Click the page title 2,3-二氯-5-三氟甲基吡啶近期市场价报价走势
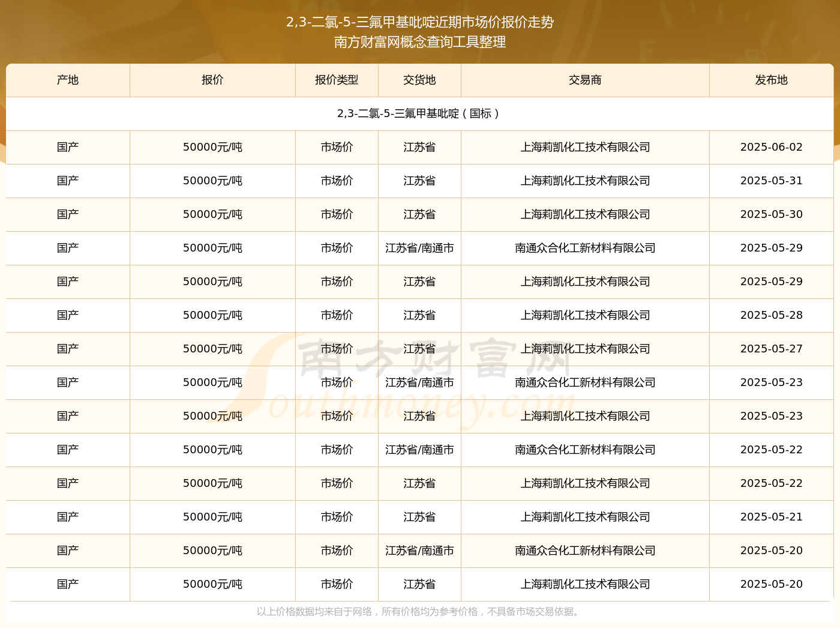Image resolution: width=840 pixels, height=628 pixels. click(x=420, y=22)
